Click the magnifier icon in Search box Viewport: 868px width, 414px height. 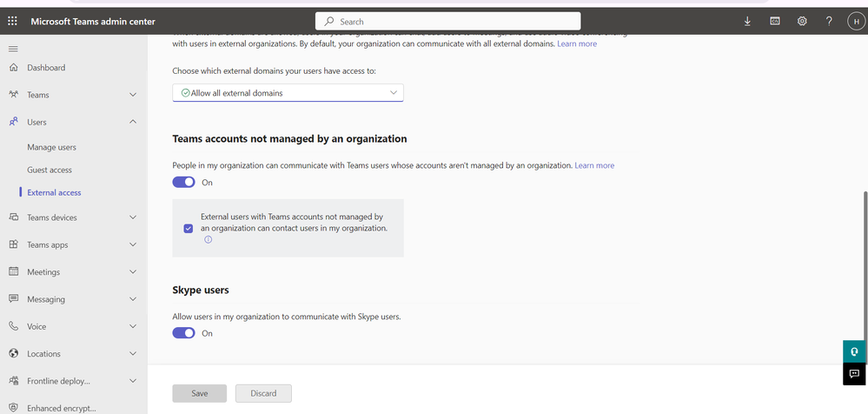click(328, 22)
